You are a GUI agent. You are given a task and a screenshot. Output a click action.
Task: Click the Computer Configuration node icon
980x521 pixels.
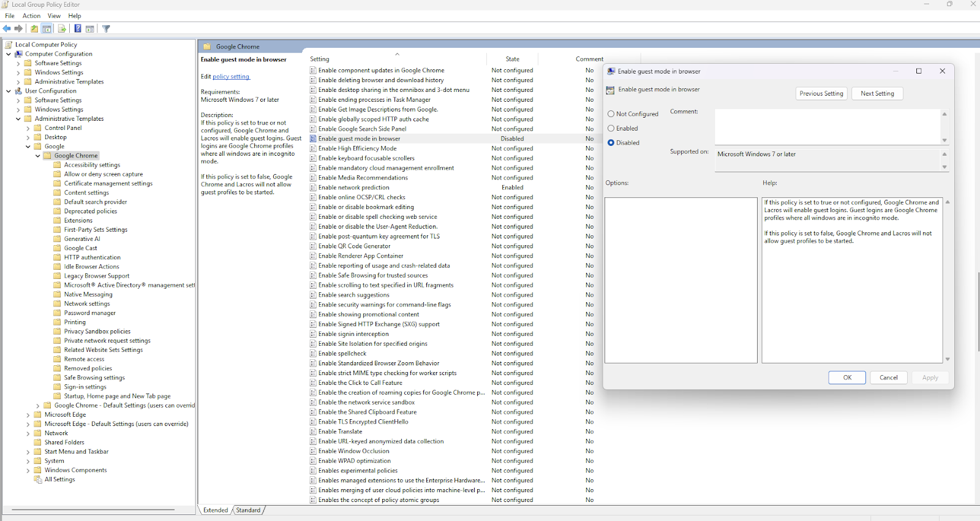[x=18, y=54]
